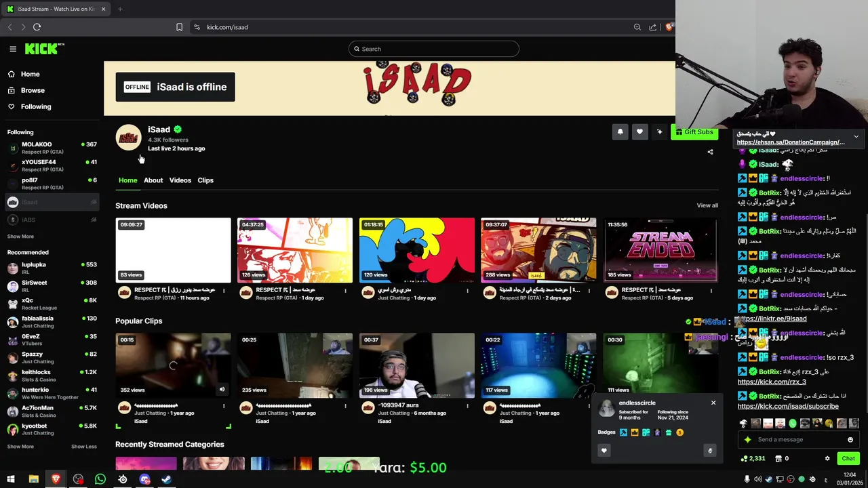Screen dimensions: 868x488
Task: Open the hamburger sidebar menu
Action: pyautogui.click(x=13, y=49)
